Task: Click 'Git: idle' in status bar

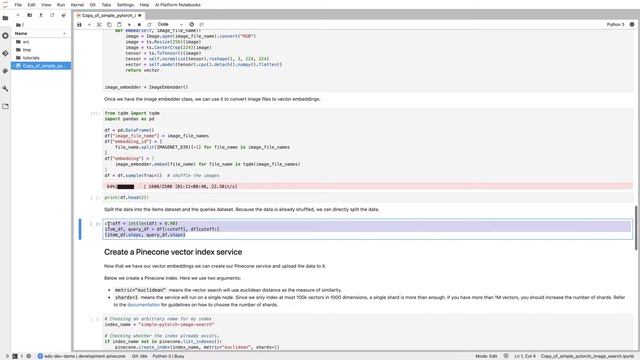Action: 140,356
